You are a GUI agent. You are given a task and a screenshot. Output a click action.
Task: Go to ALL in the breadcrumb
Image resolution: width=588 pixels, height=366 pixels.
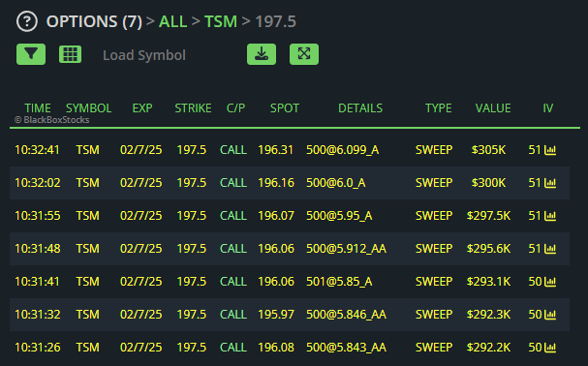click(172, 21)
